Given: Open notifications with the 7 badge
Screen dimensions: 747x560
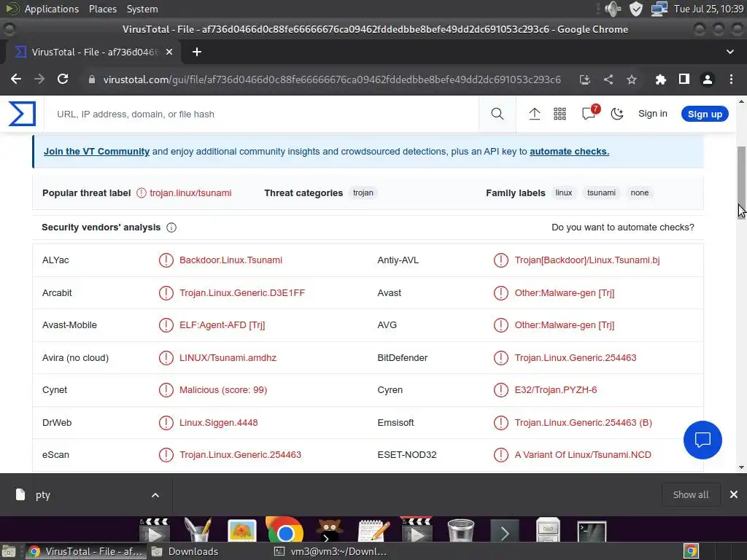Looking at the screenshot, I should pyautogui.click(x=589, y=113).
